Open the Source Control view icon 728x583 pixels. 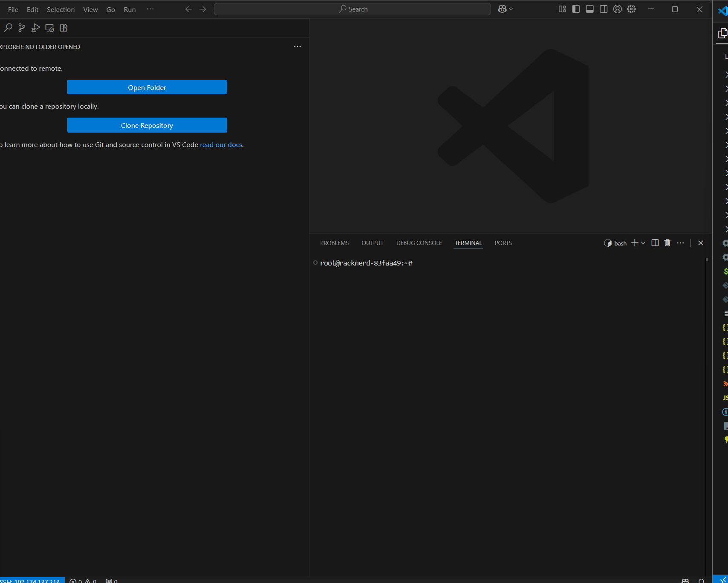[x=22, y=28]
